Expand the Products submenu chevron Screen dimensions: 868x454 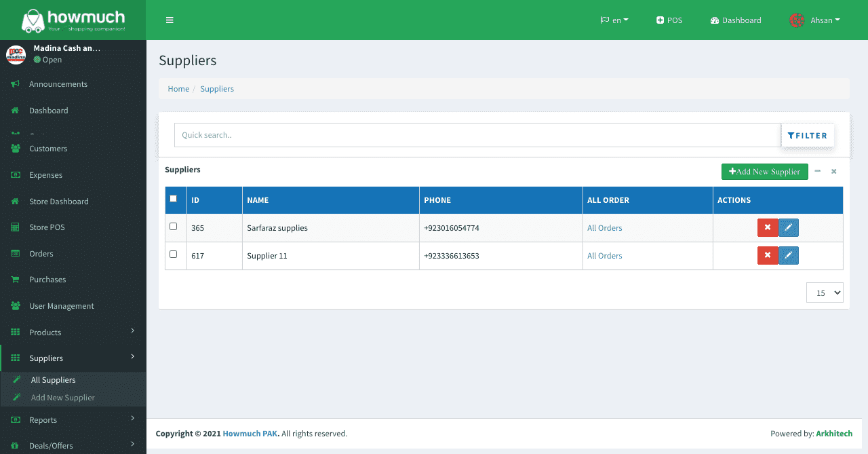click(x=133, y=330)
